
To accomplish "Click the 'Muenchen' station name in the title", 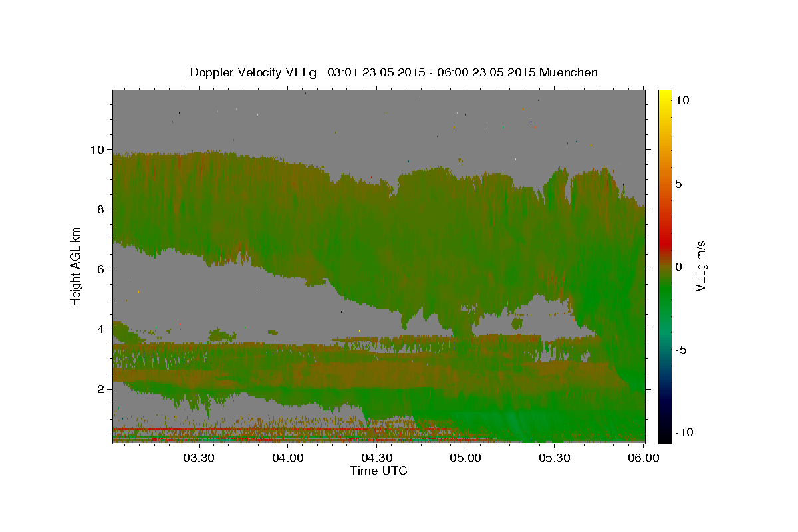I will [x=569, y=72].
